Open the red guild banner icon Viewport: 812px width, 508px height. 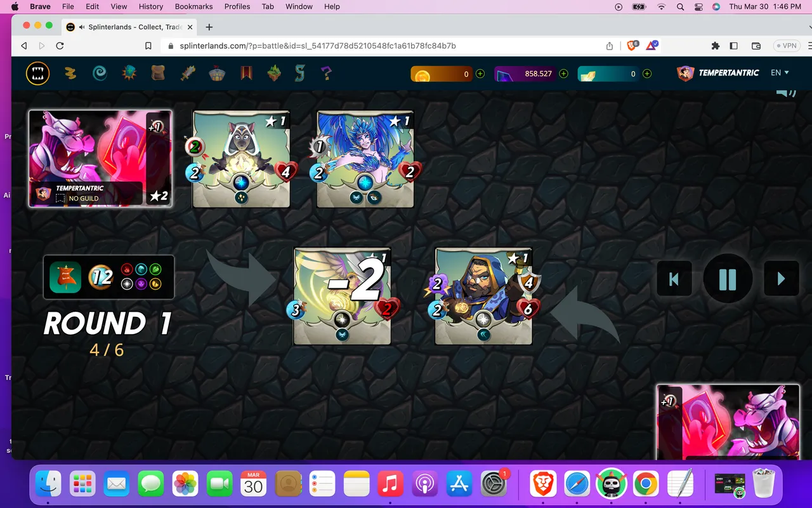[x=246, y=73]
